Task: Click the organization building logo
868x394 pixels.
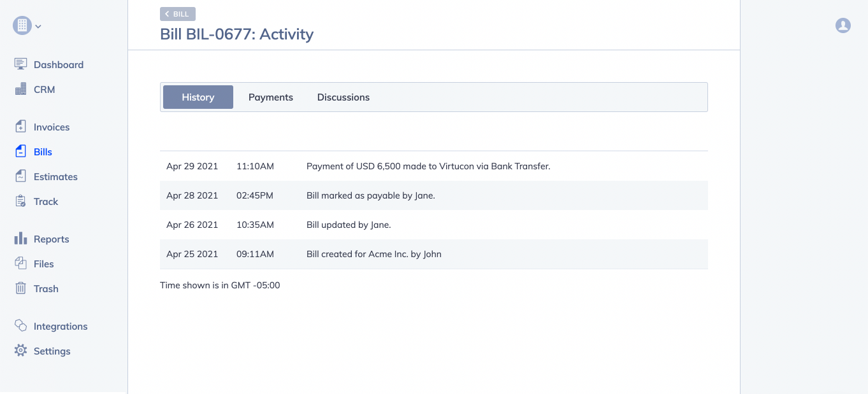Action: click(x=22, y=25)
